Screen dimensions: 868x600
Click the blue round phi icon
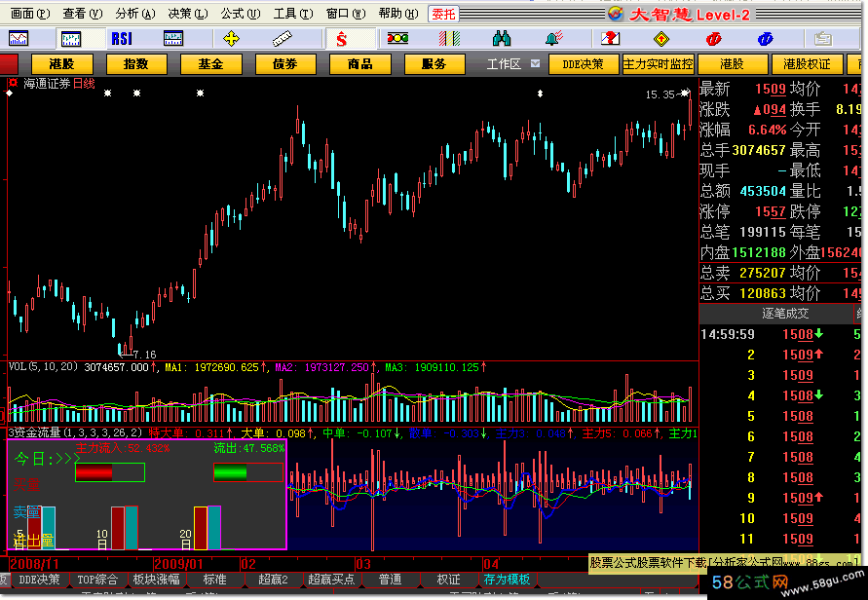pyautogui.click(x=765, y=39)
